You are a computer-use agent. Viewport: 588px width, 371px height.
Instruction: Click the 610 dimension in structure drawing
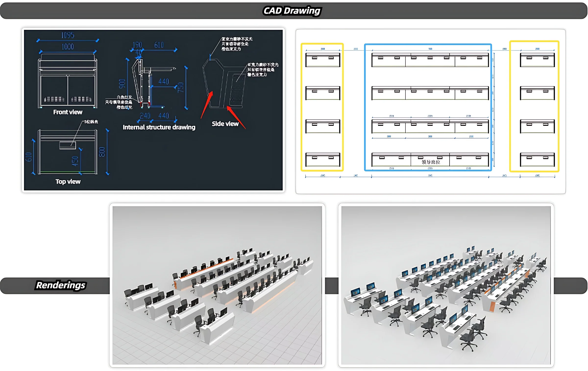pos(159,45)
